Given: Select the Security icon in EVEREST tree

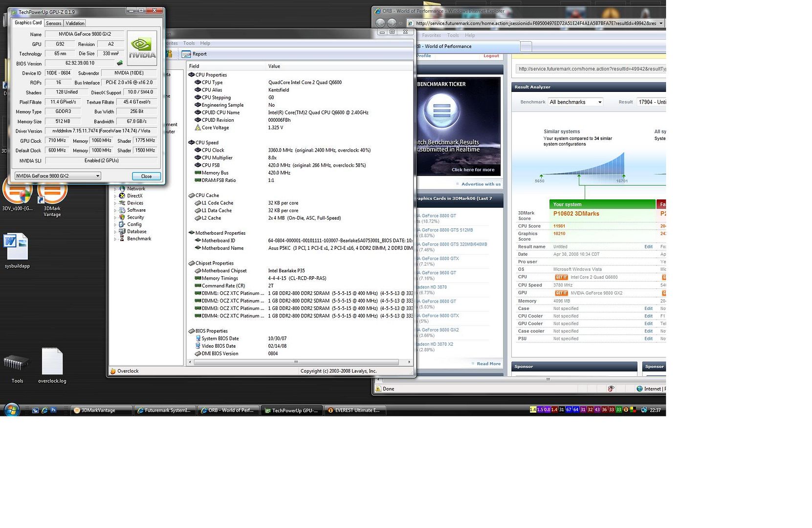Looking at the screenshot, I should [122, 218].
